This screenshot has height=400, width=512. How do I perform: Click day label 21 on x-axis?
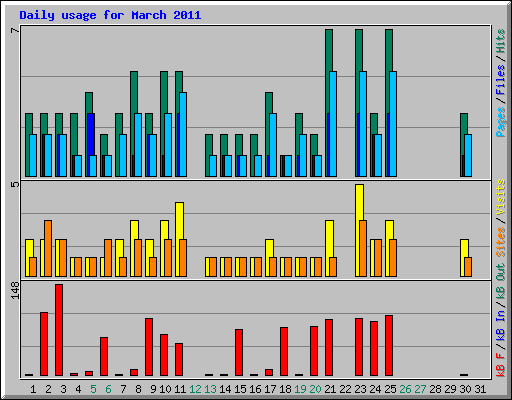click(330, 389)
